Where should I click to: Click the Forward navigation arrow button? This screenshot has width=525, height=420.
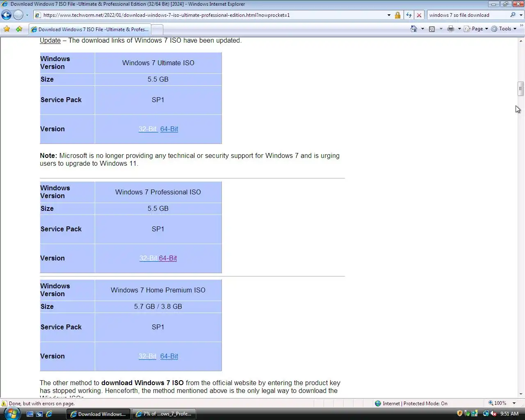pyautogui.click(x=18, y=15)
